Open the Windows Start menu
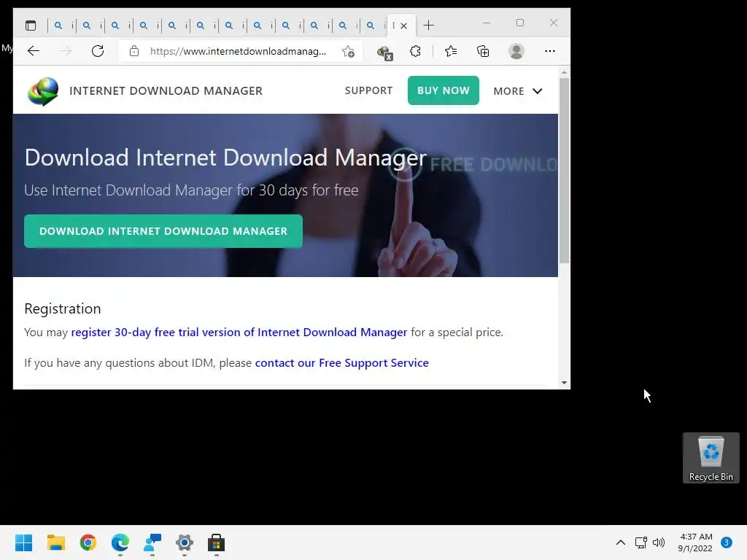Screen dimensions: 747x560 tap(24, 542)
